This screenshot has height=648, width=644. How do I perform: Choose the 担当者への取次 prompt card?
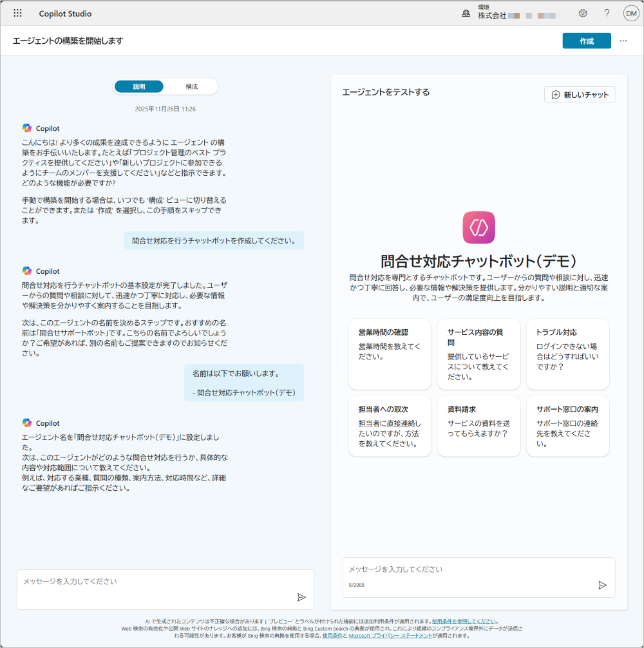(x=390, y=426)
